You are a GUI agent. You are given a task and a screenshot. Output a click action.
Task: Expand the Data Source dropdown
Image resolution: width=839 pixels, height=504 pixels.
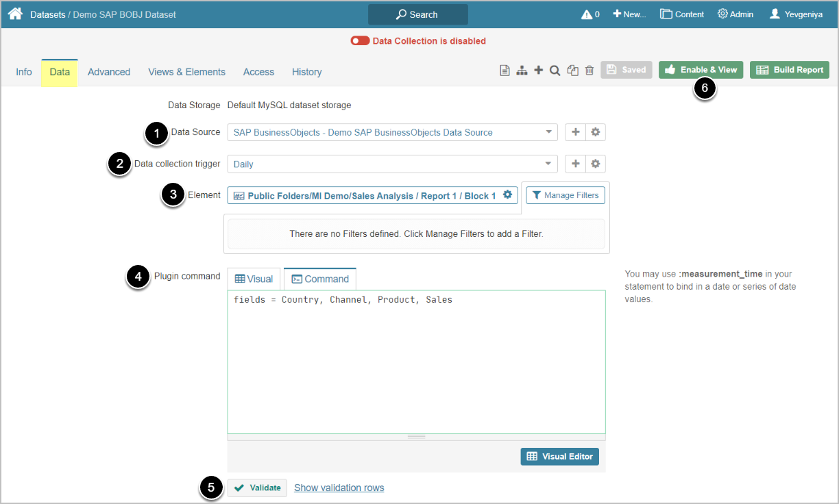548,132
